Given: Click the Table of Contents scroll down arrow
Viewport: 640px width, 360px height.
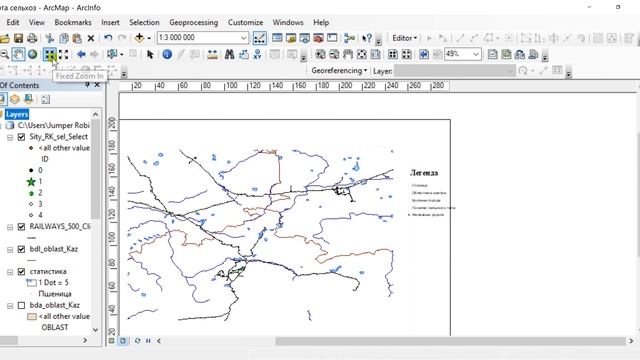Looking at the screenshot, I should pos(96,329).
